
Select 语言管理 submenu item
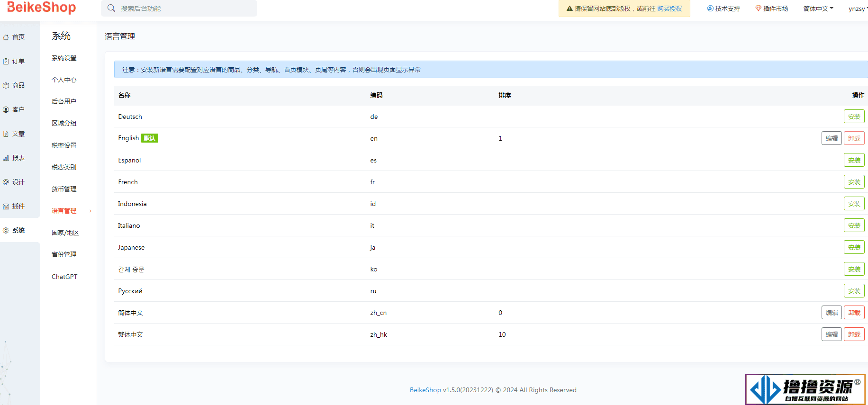[x=64, y=211]
